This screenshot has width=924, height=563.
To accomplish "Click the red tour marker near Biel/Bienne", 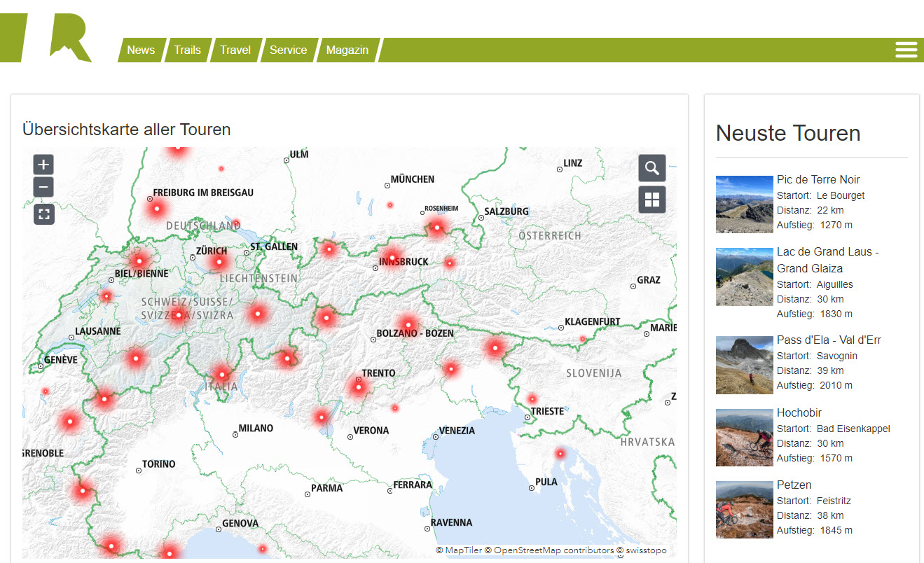I will click(x=139, y=260).
